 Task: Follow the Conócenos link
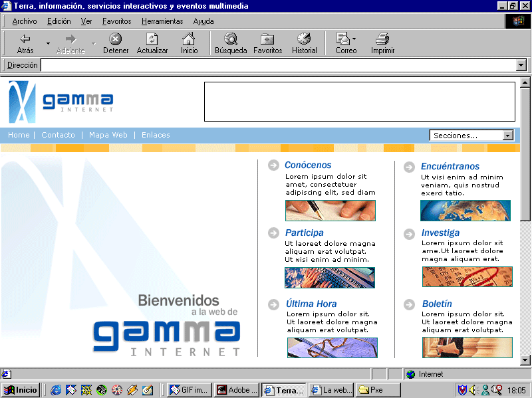(308, 165)
